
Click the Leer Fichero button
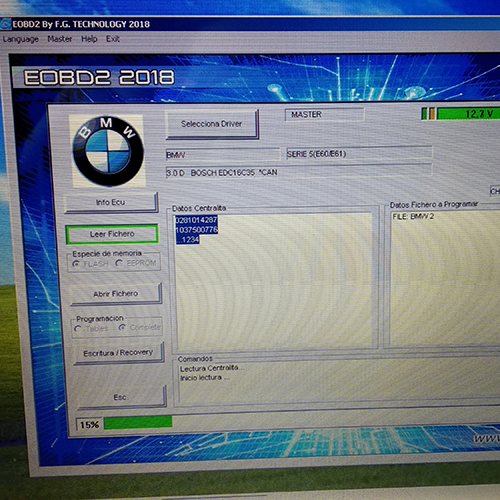pos(112,234)
